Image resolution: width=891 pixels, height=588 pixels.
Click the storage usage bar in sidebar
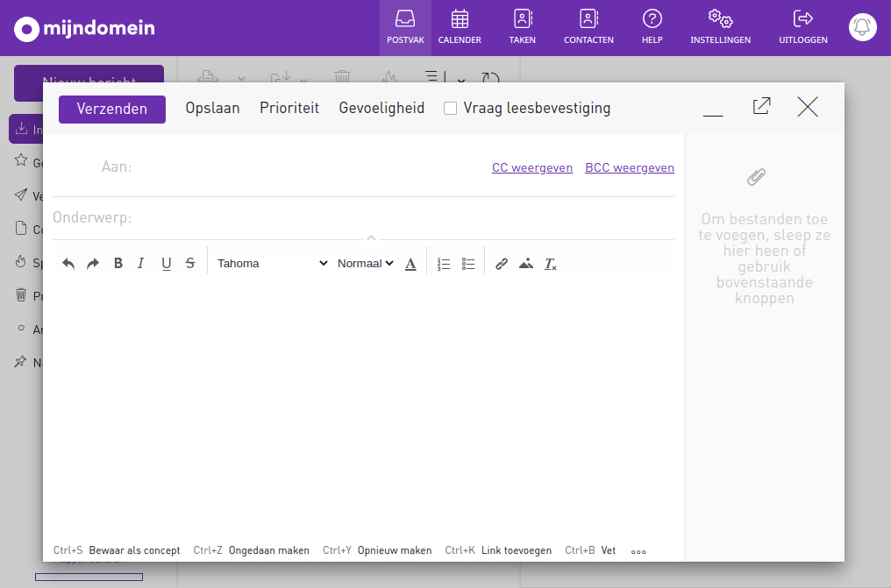click(89, 577)
